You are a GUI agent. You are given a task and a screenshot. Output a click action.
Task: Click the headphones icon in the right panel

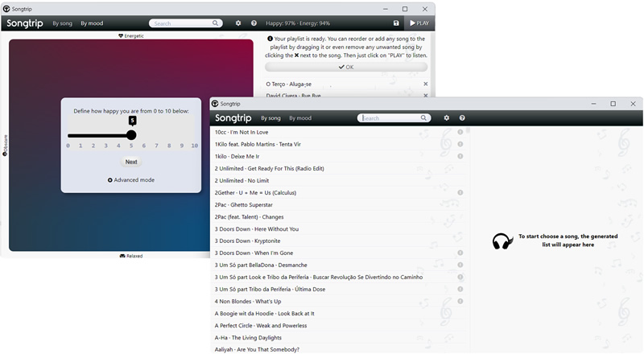[x=502, y=241]
